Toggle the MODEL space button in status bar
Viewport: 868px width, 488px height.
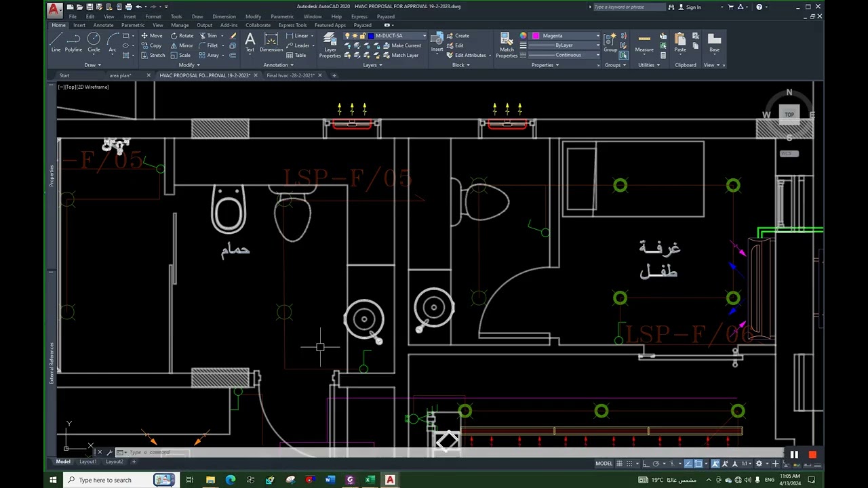[604, 464]
